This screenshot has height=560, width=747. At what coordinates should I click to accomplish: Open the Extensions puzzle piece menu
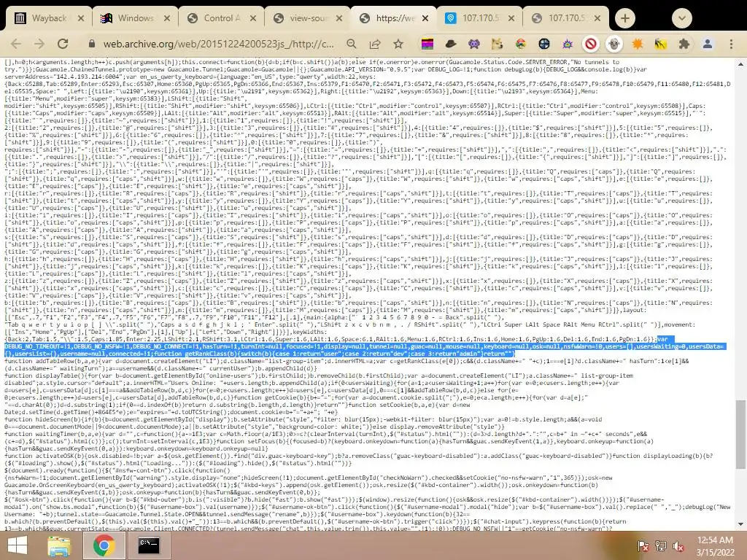[684, 44]
